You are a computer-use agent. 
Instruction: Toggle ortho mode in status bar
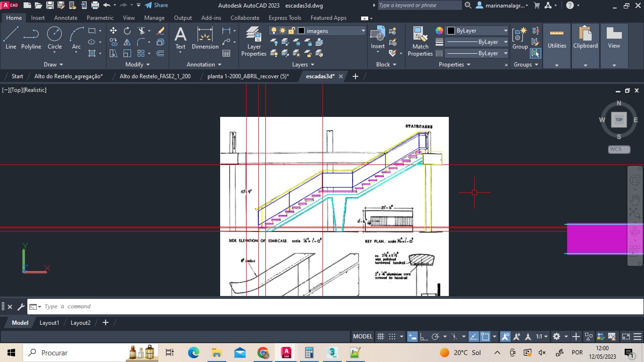(x=424, y=337)
